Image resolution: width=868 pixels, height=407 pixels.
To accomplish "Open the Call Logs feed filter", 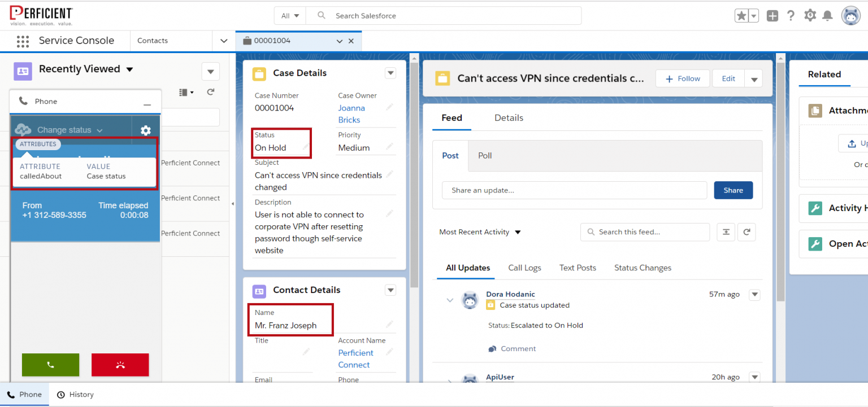I will coord(524,268).
